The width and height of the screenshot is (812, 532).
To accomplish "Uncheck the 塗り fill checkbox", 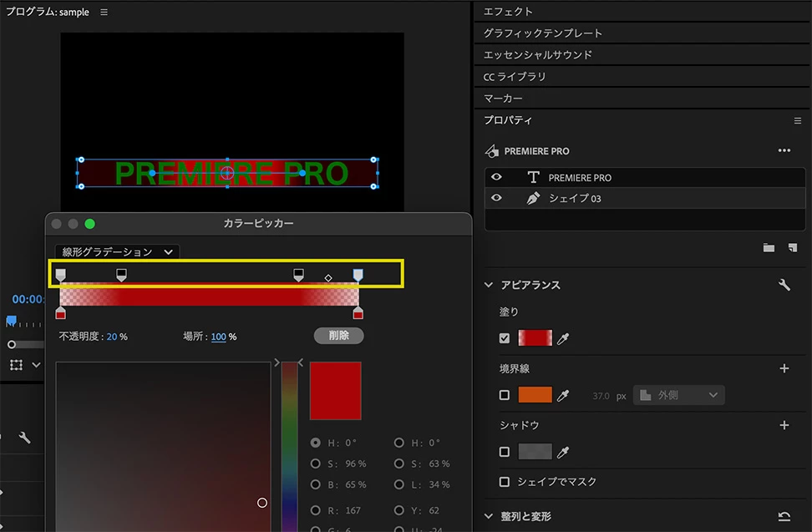I will 505,338.
